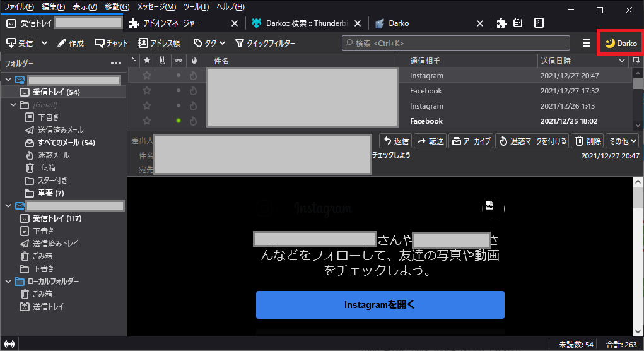Star the Instagram 2021/12/27 20:47 message

tap(147, 76)
